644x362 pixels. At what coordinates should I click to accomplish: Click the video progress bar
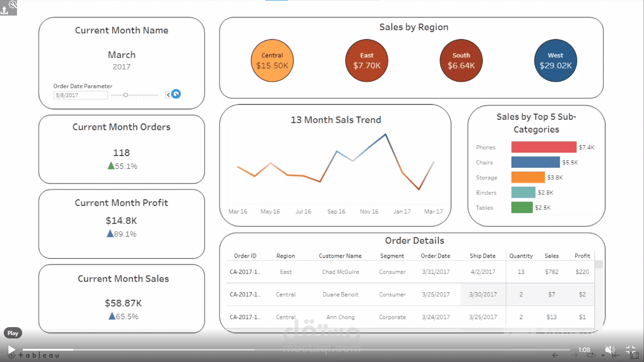[296, 350]
